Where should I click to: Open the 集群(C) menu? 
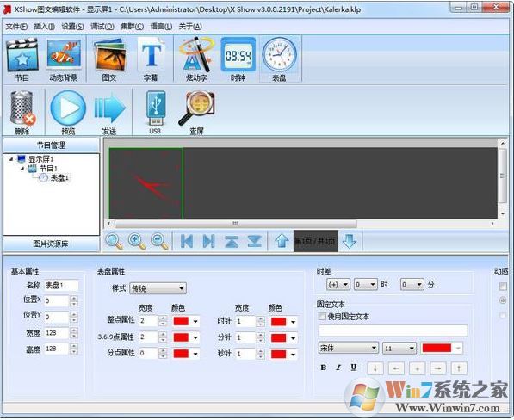pos(132,26)
